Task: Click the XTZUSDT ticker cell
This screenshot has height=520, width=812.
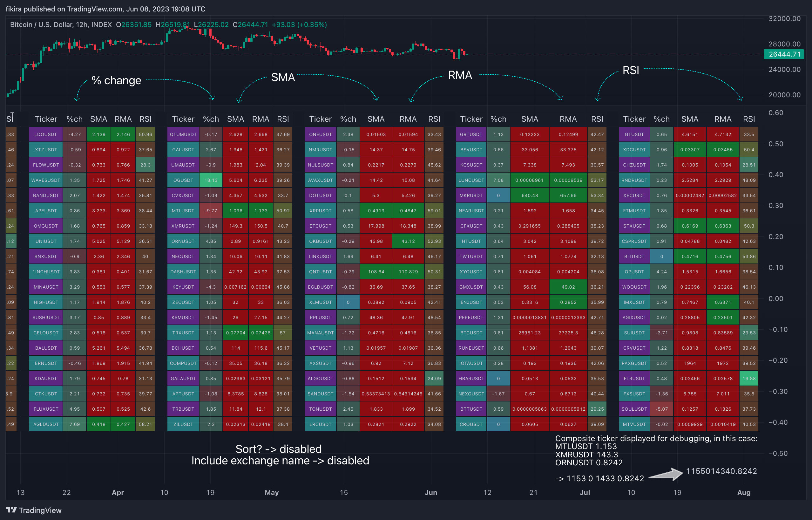Action: point(46,150)
